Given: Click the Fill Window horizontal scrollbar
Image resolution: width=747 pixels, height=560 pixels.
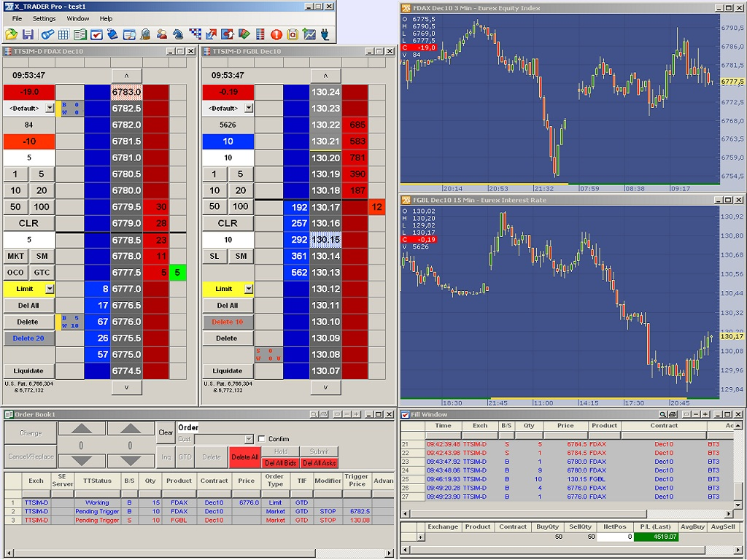Looking at the screenshot, I should click(565, 514).
